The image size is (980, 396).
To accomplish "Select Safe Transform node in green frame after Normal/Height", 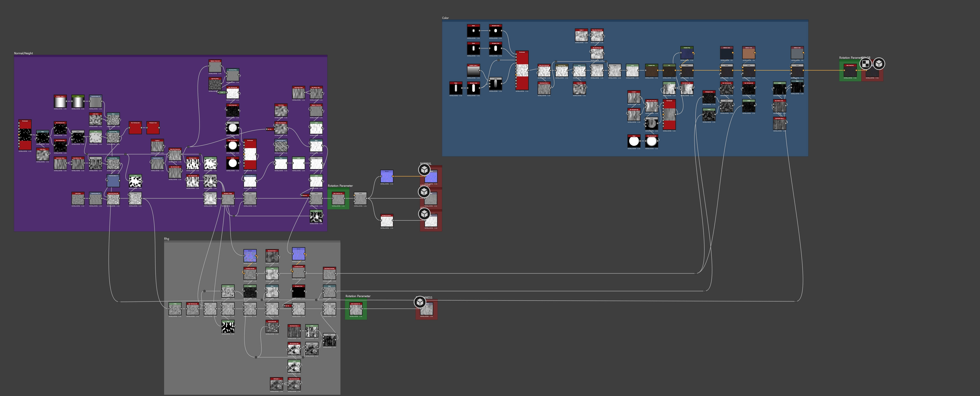I will tap(338, 199).
